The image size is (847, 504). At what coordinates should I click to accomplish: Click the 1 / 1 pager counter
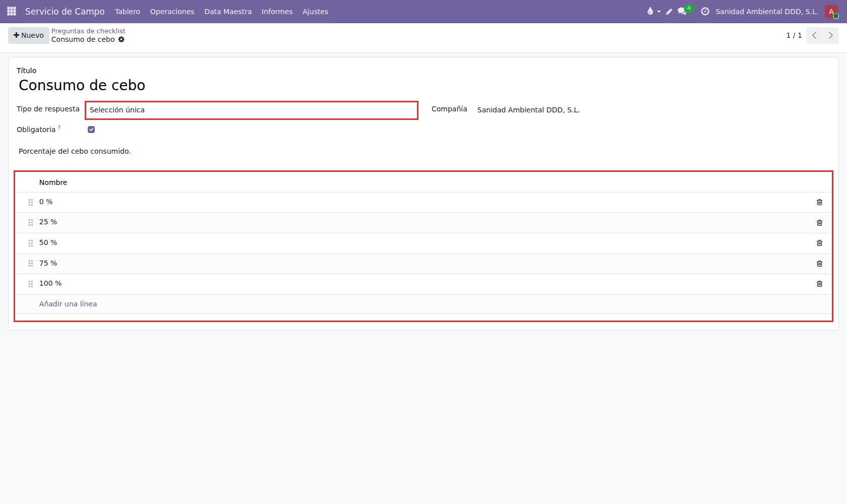(794, 35)
